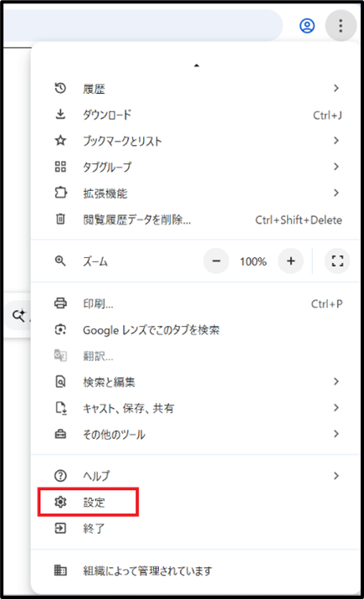Click the 100% zoom value

254,261
